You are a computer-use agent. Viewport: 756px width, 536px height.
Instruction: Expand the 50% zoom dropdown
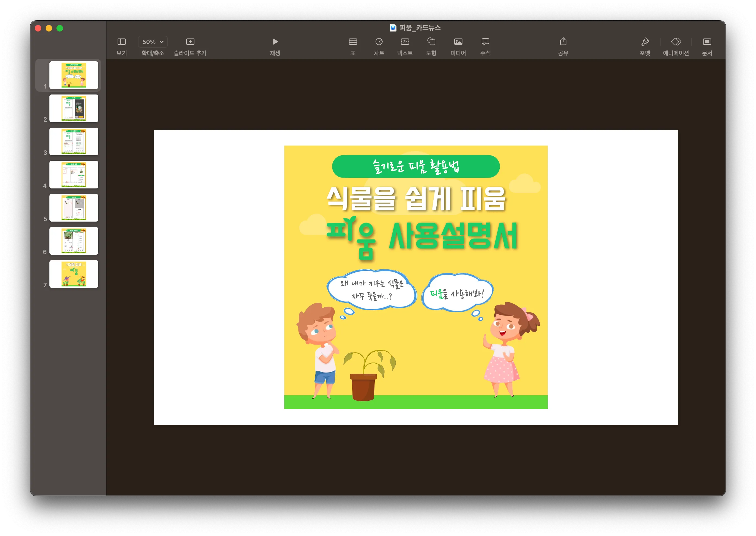click(153, 42)
